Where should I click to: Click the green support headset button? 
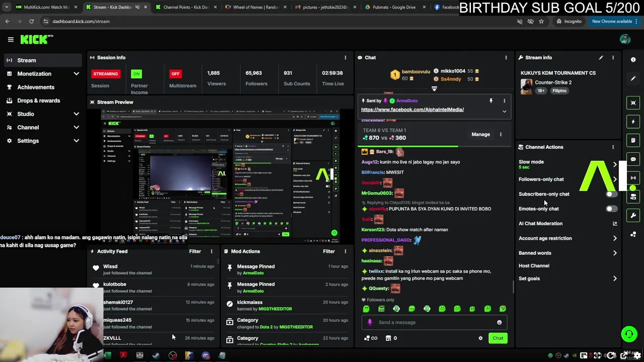pos(629,334)
